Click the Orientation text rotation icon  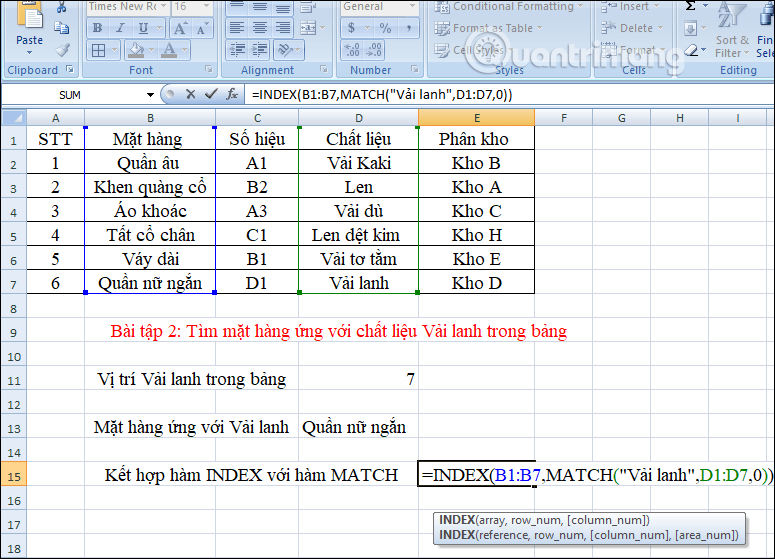(x=285, y=49)
